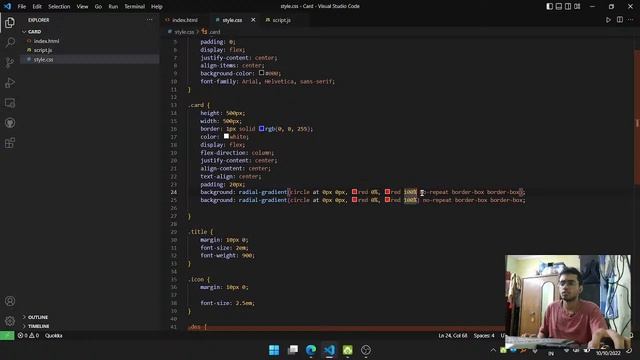Open the Run and Debug view
640x360 pixels.
tap(10, 83)
